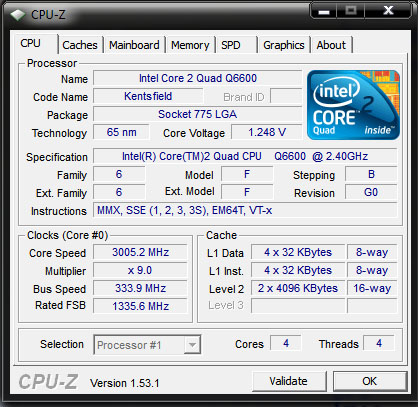
Task: Click the CPU-Z logo at bottom left
Action: (x=48, y=381)
